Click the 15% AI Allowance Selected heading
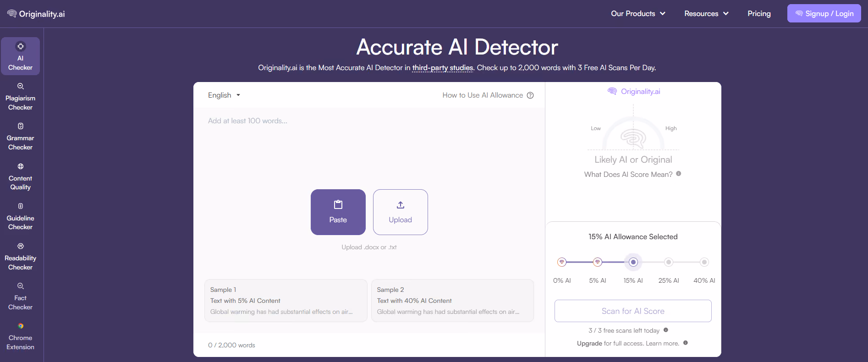 coord(633,237)
